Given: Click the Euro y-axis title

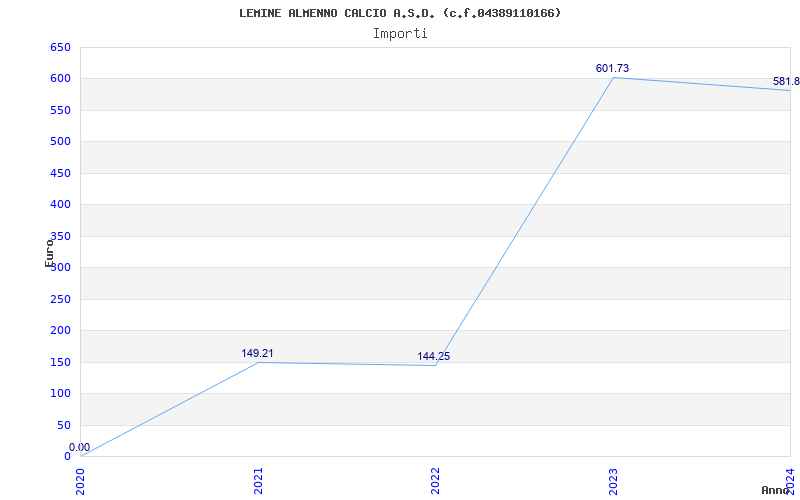Looking at the screenshot, I should click(49, 253).
